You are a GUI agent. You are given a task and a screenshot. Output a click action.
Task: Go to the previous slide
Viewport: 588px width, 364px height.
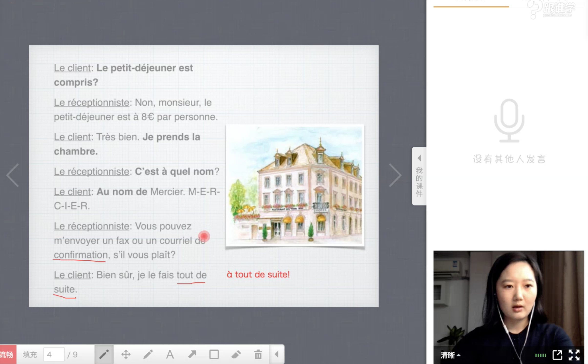[x=13, y=175]
